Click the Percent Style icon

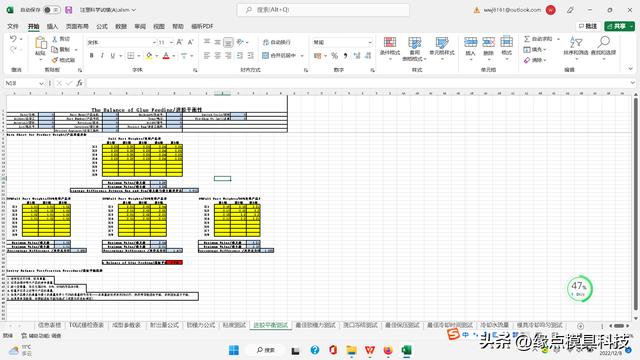tap(335, 56)
